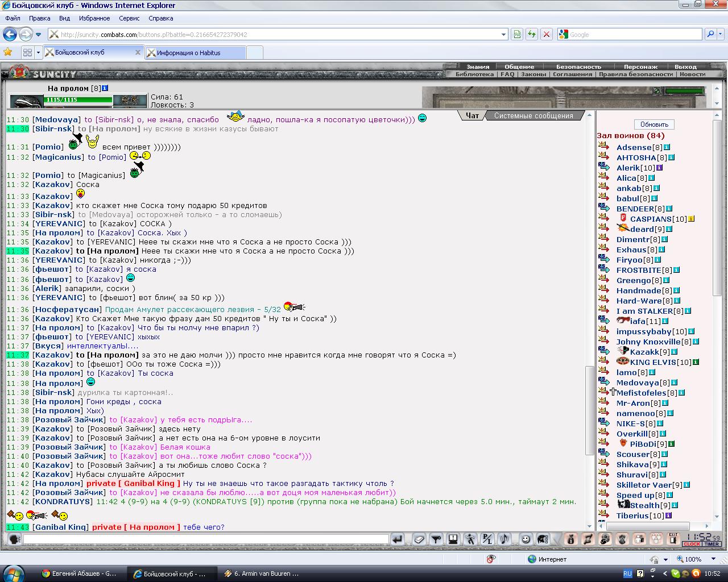728x582 pixels.
Task: Switch the clock to TIMER mode
Action: click(712, 544)
